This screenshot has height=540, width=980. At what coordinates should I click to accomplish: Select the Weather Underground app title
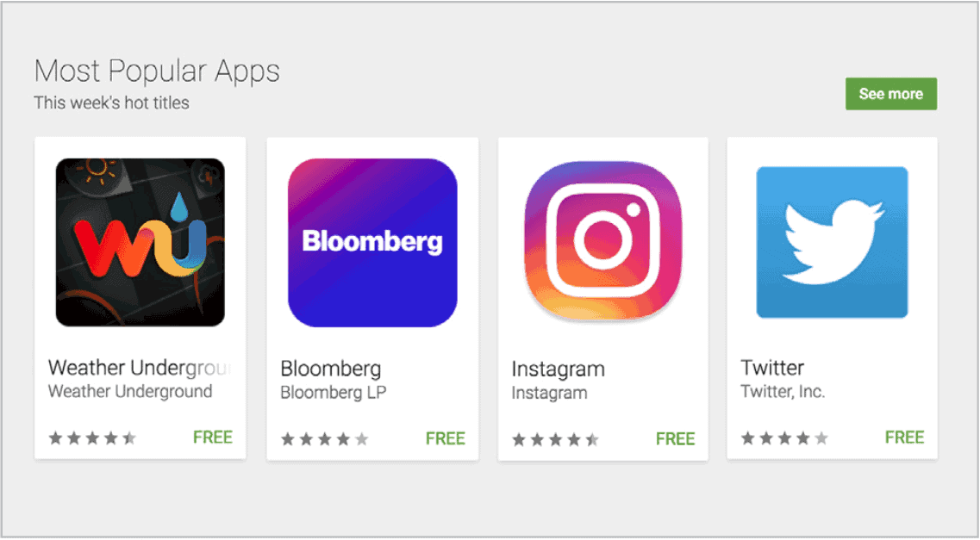(x=140, y=368)
